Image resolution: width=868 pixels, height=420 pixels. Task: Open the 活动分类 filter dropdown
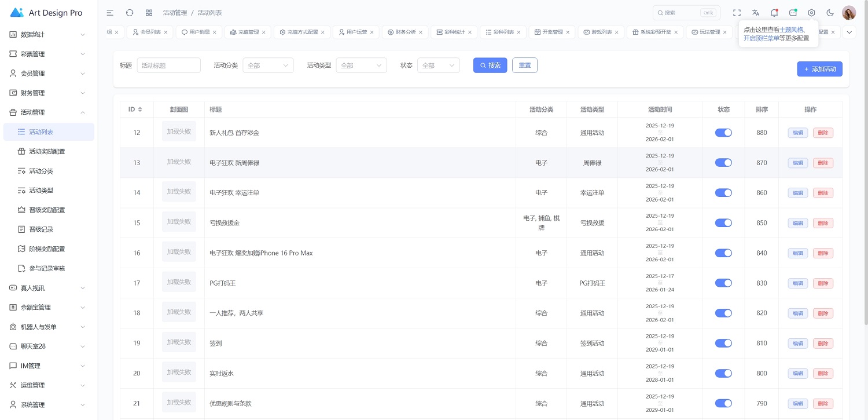point(268,65)
